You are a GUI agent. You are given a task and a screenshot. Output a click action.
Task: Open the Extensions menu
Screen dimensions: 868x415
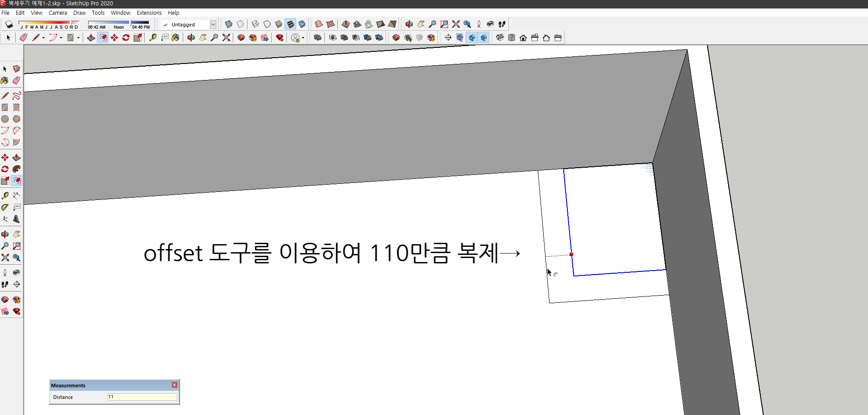point(149,13)
